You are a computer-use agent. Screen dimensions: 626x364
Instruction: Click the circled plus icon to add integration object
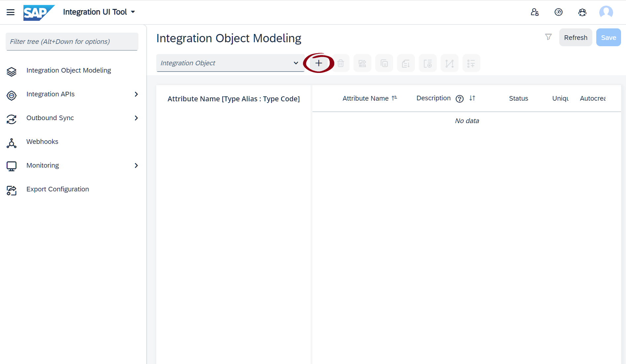tap(318, 63)
